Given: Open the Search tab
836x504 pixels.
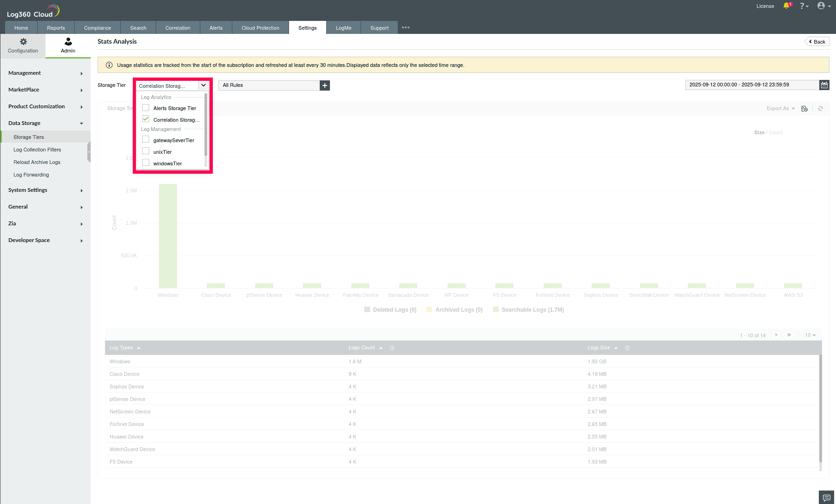Looking at the screenshot, I should 138,28.
